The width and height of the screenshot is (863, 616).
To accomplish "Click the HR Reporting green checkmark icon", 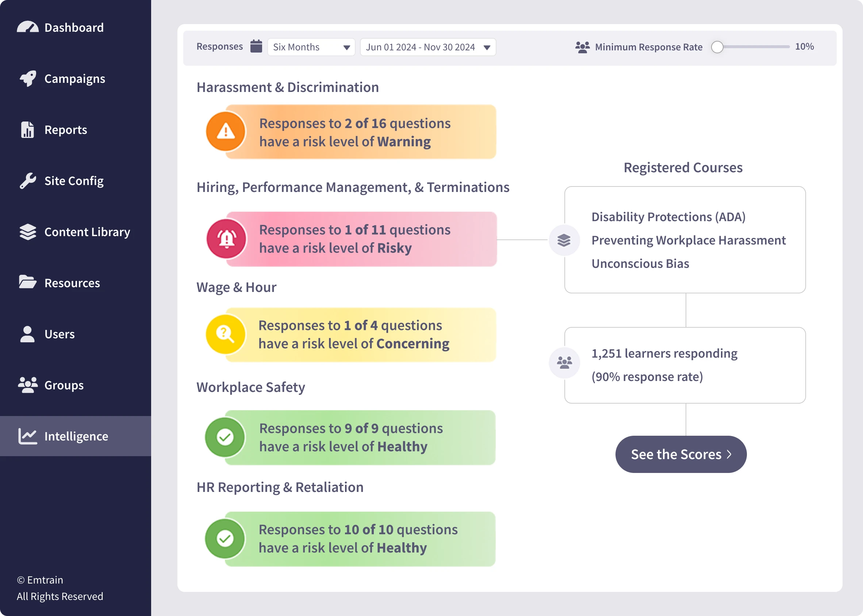I will tap(225, 539).
